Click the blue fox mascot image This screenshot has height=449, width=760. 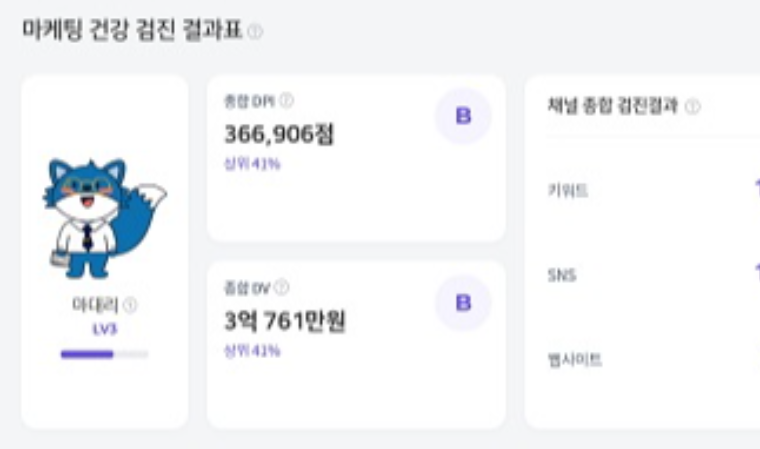tap(104, 218)
